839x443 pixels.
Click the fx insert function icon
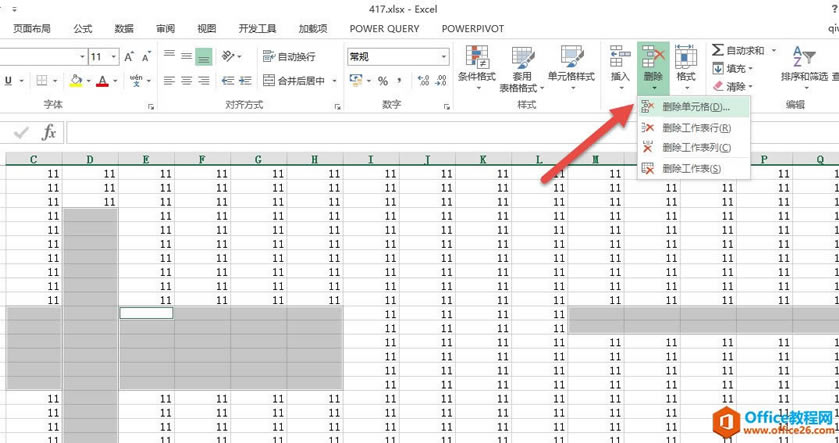(48, 132)
